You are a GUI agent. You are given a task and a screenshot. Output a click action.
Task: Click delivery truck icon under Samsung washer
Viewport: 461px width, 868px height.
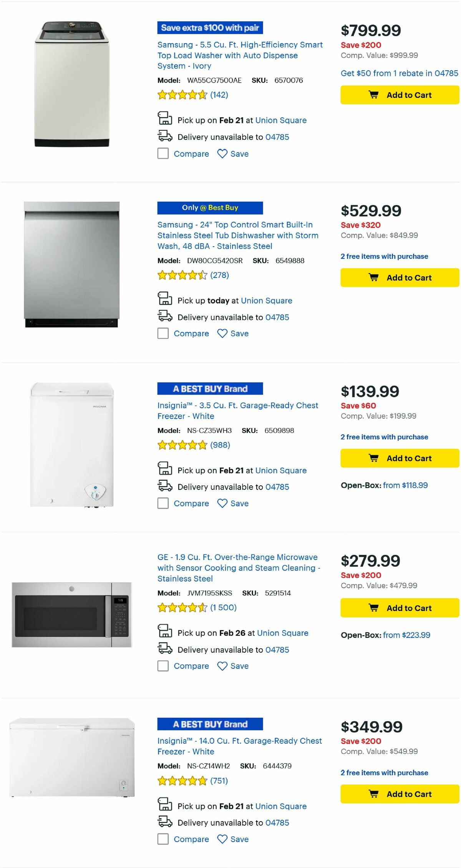[x=165, y=137]
